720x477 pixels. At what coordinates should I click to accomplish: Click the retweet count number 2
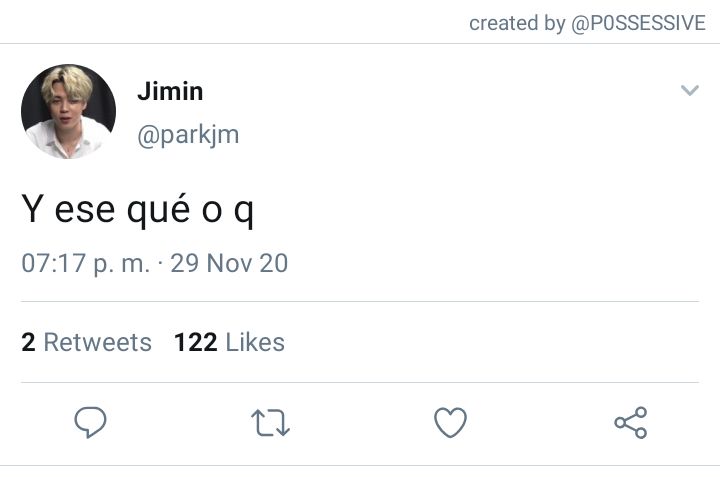tap(28, 342)
